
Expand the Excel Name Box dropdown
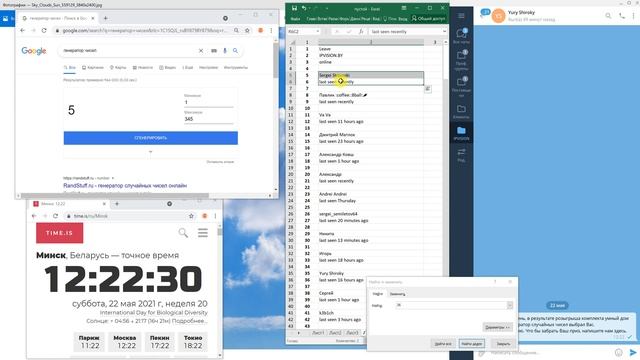(318, 31)
